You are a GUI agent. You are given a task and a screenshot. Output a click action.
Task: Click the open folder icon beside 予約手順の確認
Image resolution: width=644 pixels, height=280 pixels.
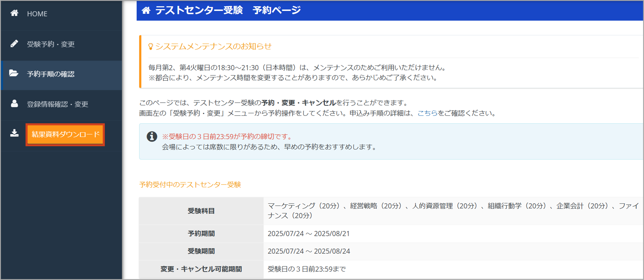[14, 73]
